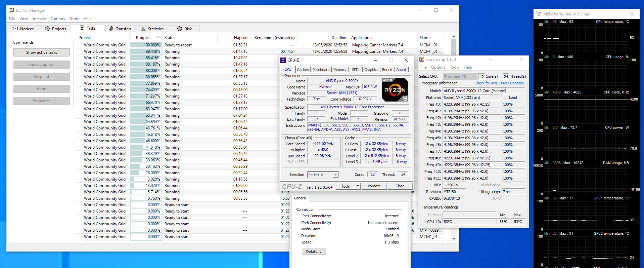The image size is (644, 268).
Task: Open the View menu in BOINC Manager
Action: 24,19
